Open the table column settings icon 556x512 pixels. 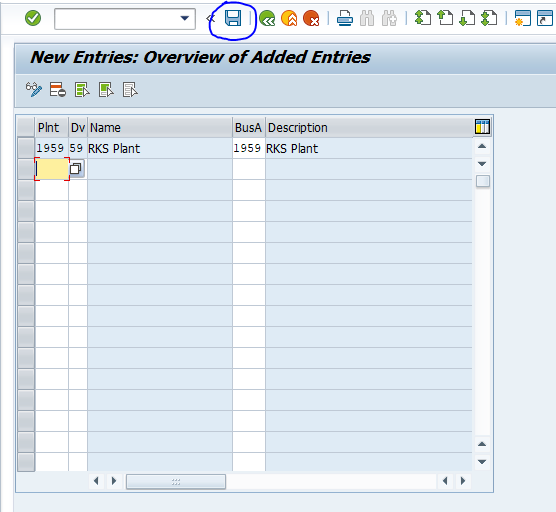click(x=482, y=127)
